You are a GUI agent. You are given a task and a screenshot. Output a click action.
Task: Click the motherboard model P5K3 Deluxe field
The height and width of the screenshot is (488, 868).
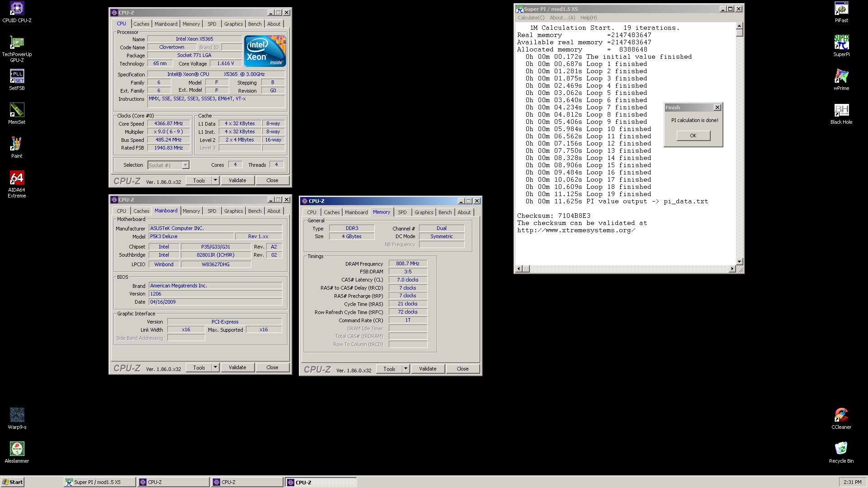[x=191, y=236]
